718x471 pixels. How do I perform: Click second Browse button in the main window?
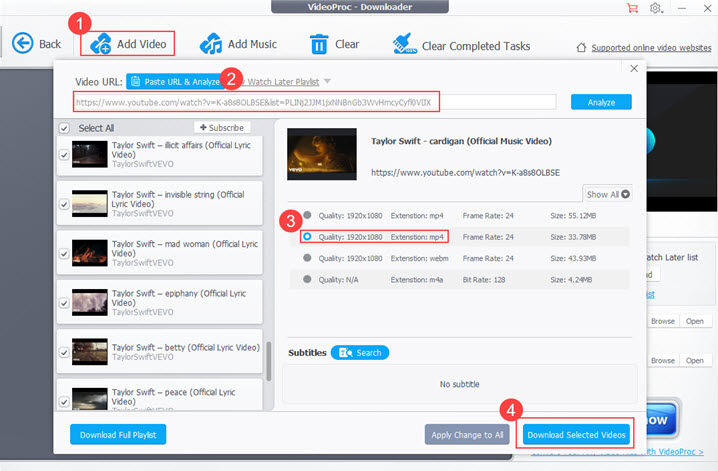point(663,361)
